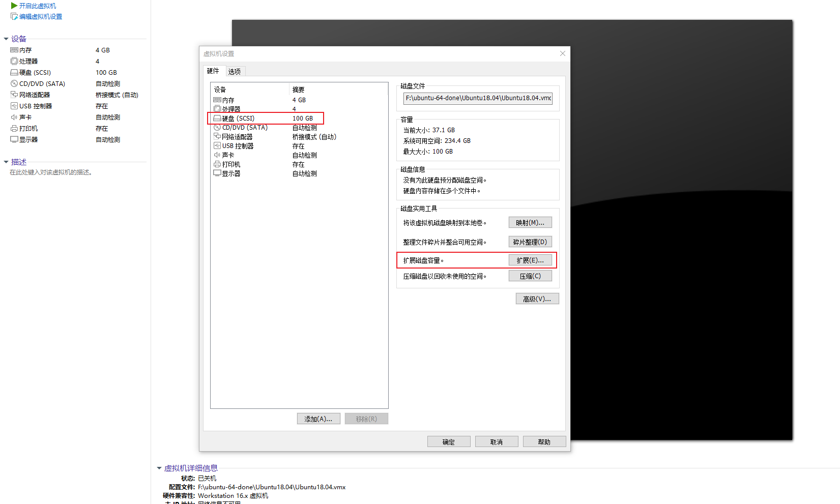This screenshot has width=840, height=504.
Task: Click the 压缩(C) button
Action: pyautogui.click(x=530, y=276)
